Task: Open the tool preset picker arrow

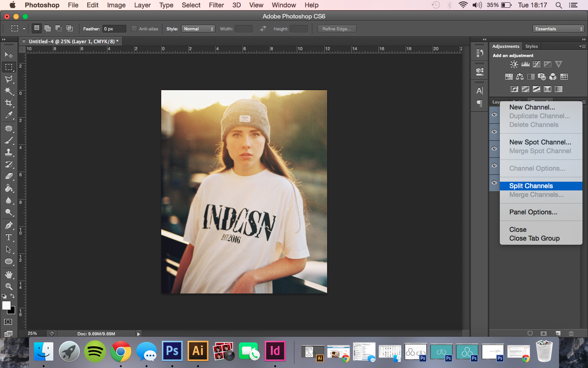Action: pyautogui.click(x=24, y=29)
